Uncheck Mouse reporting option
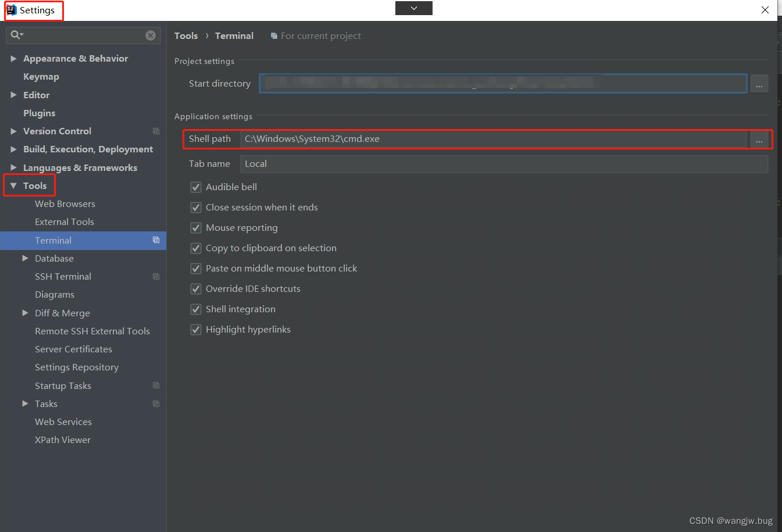This screenshot has width=782, height=532. (196, 227)
